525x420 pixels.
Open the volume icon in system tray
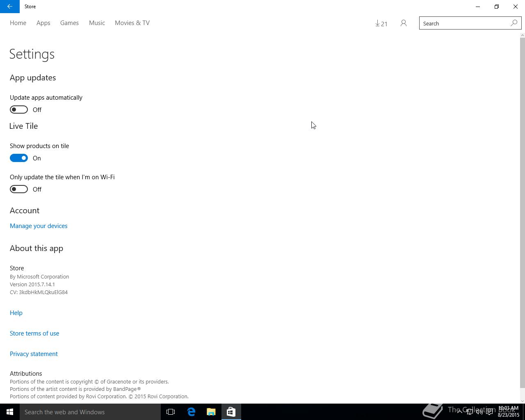click(x=479, y=412)
